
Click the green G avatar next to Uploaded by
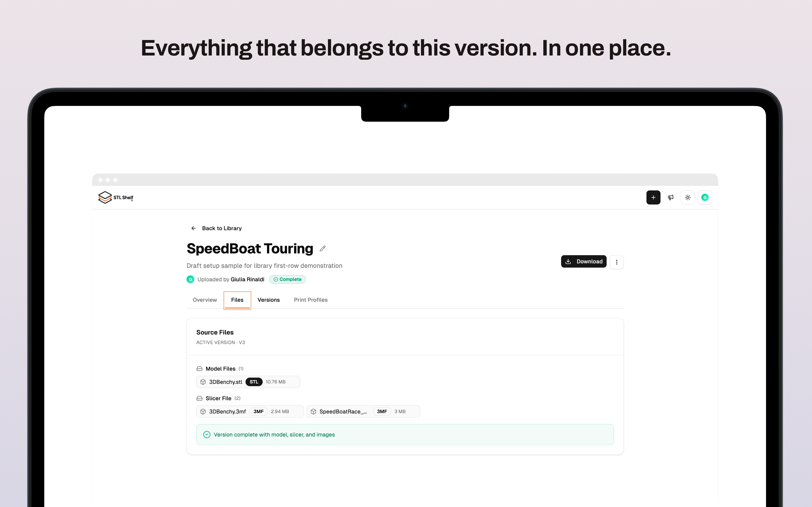pyautogui.click(x=190, y=279)
